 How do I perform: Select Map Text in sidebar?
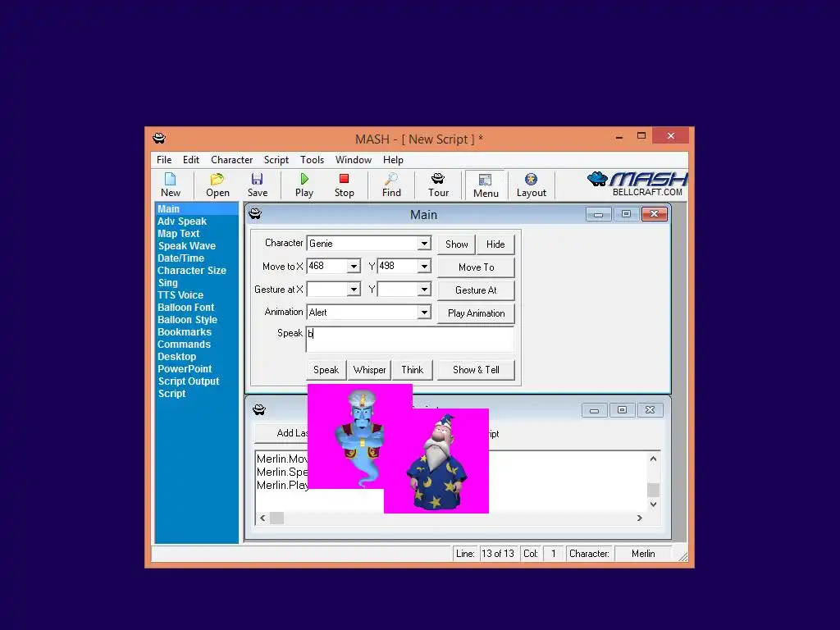coord(178,234)
